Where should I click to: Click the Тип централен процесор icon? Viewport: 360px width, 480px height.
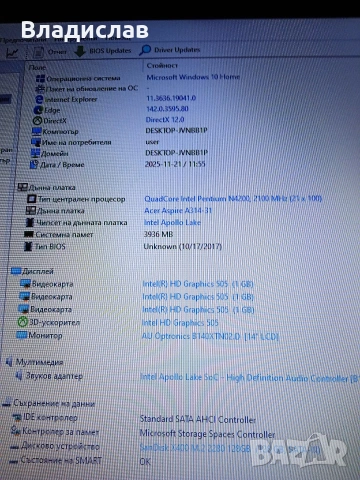pyautogui.click(x=31, y=199)
